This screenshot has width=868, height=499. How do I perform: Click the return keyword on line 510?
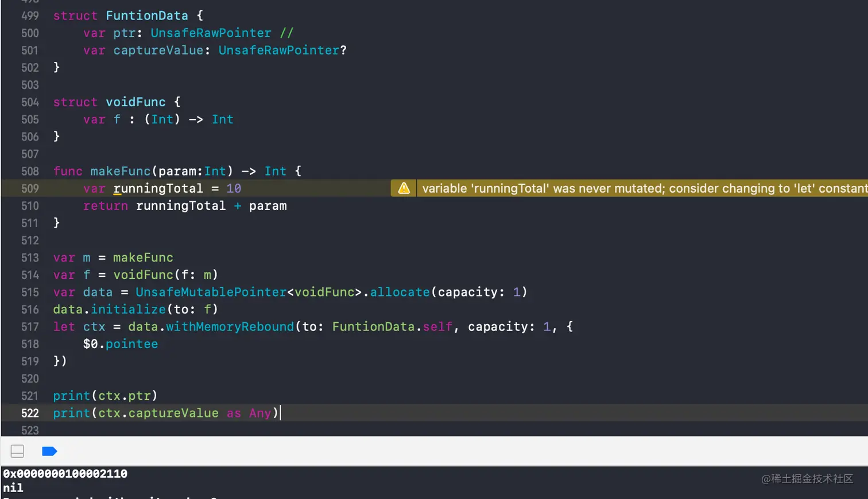tap(106, 205)
